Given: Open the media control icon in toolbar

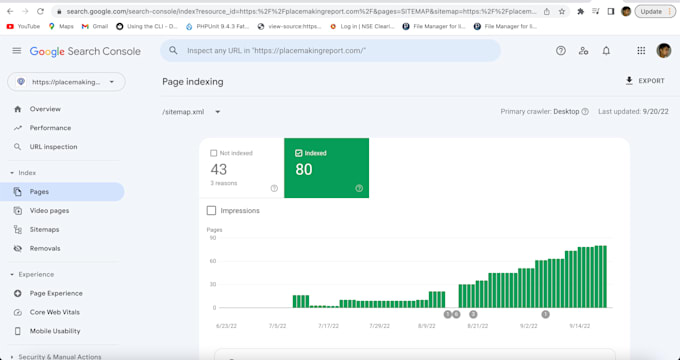Looking at the screenshot, I should coord(596,12).
